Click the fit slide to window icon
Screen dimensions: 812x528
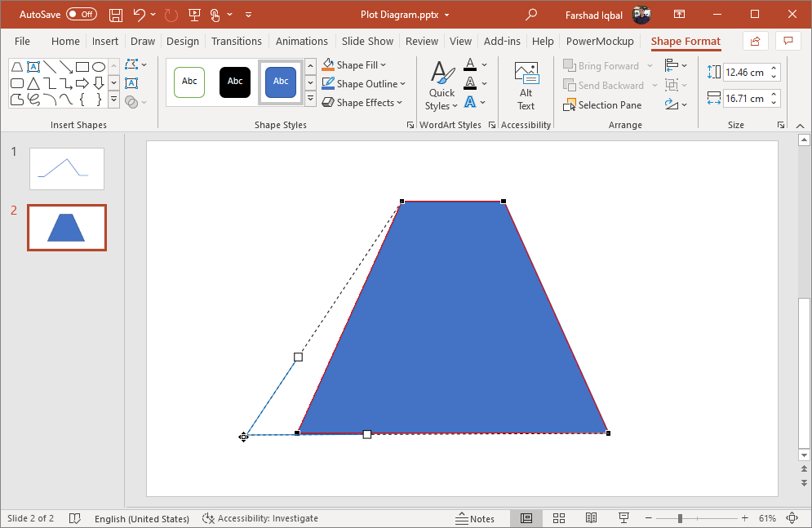(791, 518)
